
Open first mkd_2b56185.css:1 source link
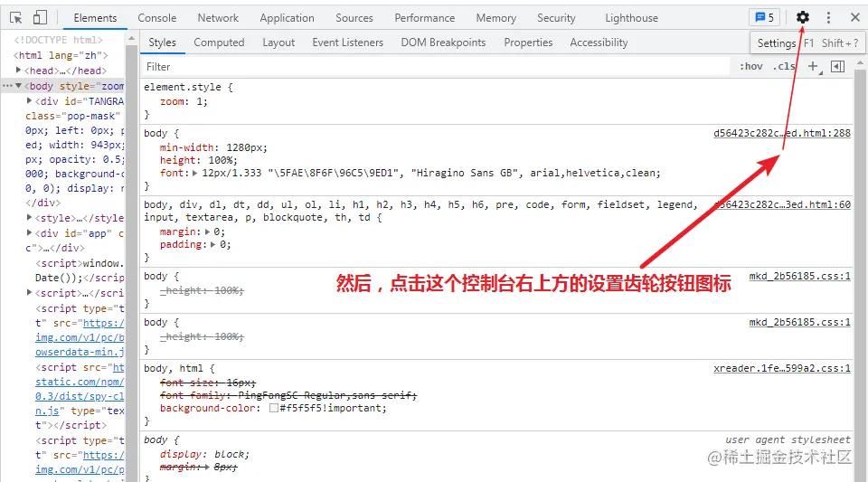[x=799, y=276]
